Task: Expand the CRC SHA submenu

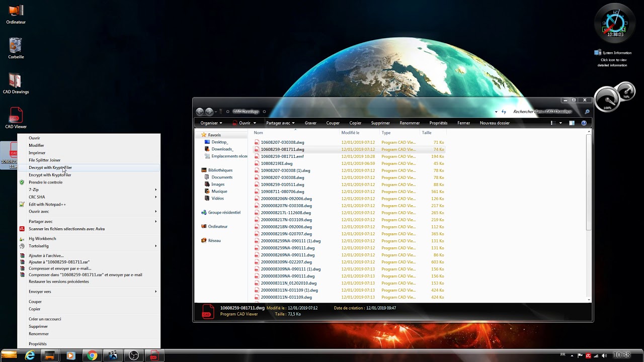Action: [89, 197]
